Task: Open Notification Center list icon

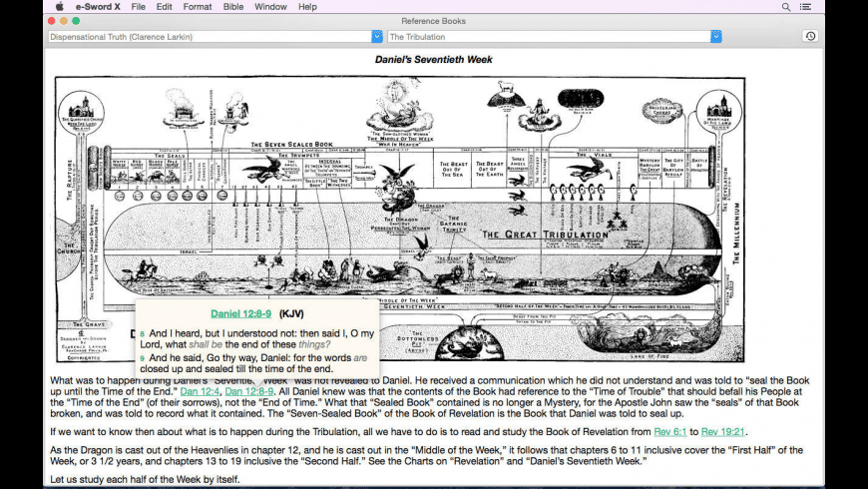Action: pyautogui.click(x=805, y=7)
